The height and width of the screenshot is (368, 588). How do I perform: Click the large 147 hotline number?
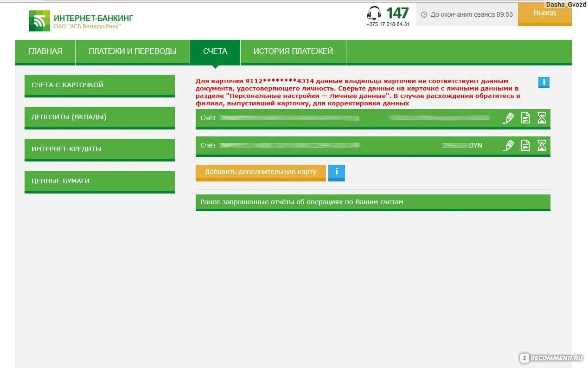click(397, 13)
